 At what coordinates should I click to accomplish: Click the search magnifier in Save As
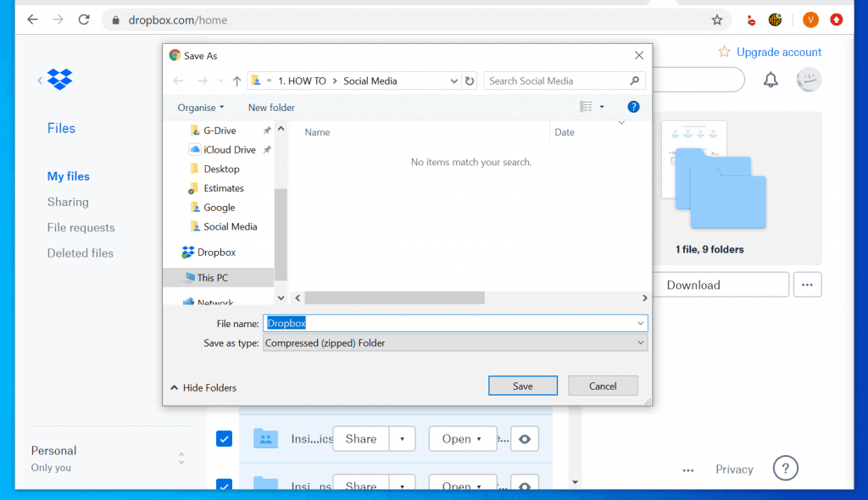pos(634,81)
